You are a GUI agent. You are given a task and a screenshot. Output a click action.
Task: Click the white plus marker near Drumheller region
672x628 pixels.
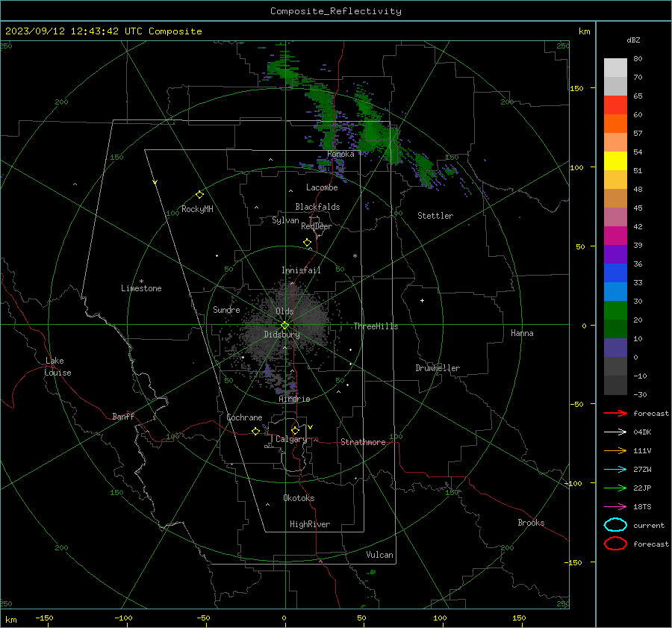pyautogui.click(x=422, y=300)
